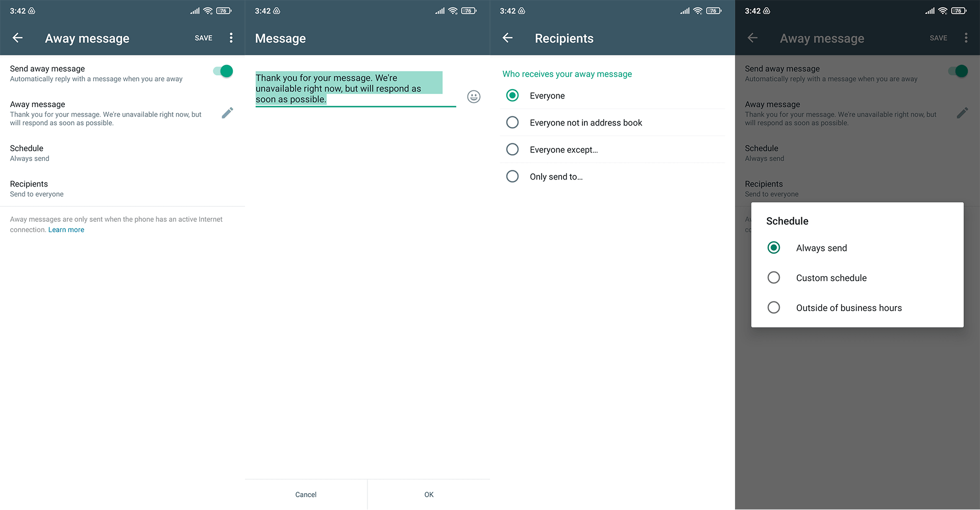Click 'Always send' subtitle on first screen
The width and height of the screenshot is (980, 510).
[x=30, y=159]
